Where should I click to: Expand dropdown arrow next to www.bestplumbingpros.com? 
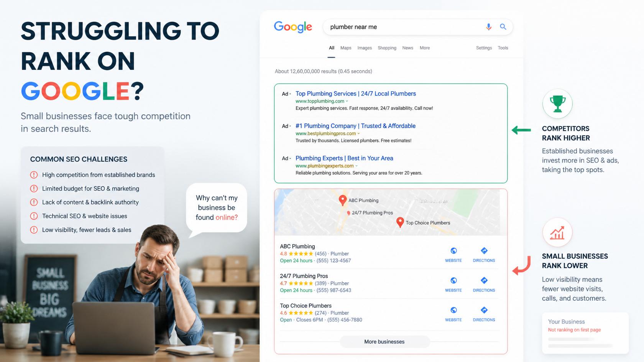pos(359,134)
